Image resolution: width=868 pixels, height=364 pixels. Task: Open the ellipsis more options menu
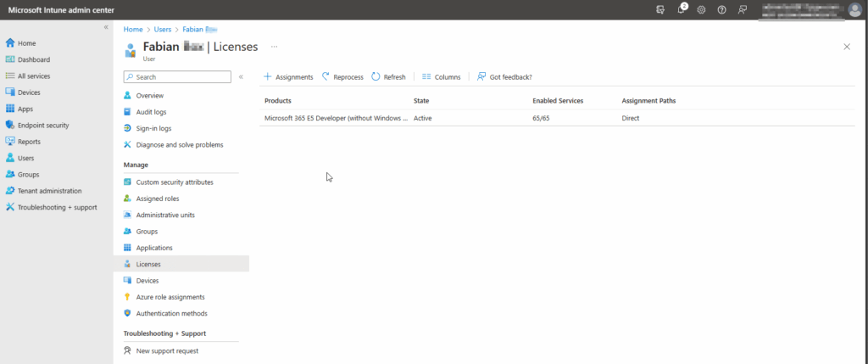coord(275,46)
